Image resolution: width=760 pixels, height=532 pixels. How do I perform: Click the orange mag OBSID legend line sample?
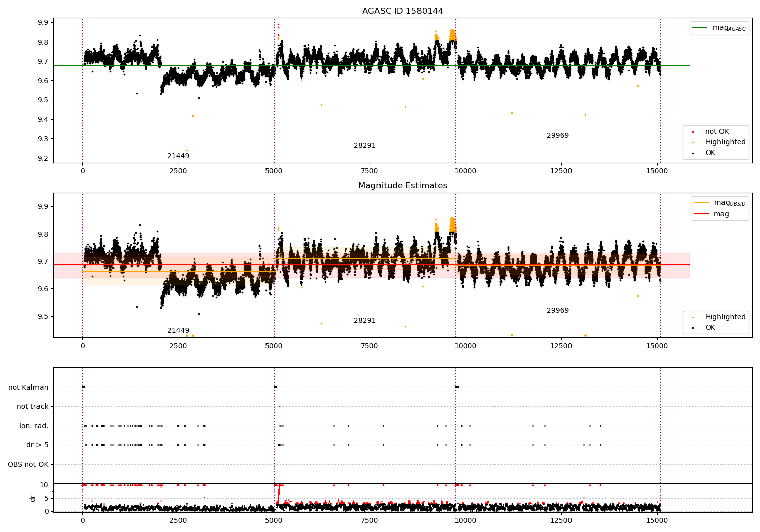701,203
